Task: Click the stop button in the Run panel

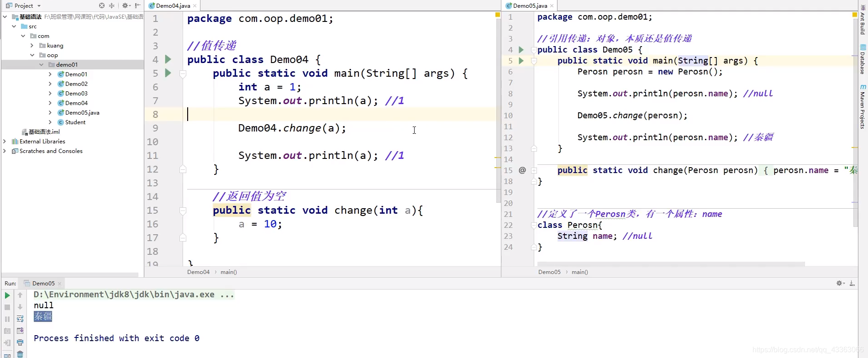Action: point(7,307)
